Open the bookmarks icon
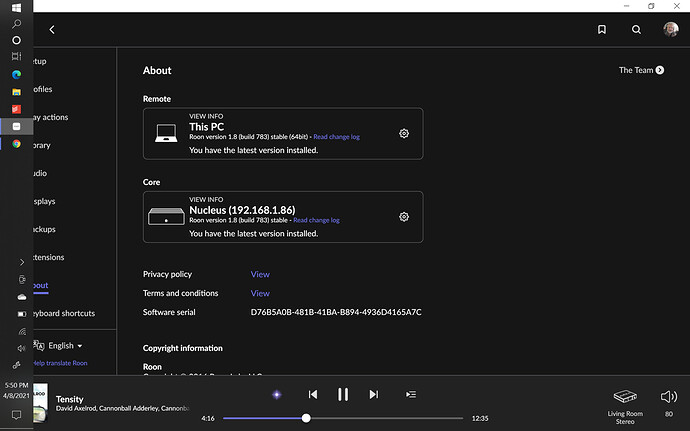The image size is (690, 431). [602, 29]
